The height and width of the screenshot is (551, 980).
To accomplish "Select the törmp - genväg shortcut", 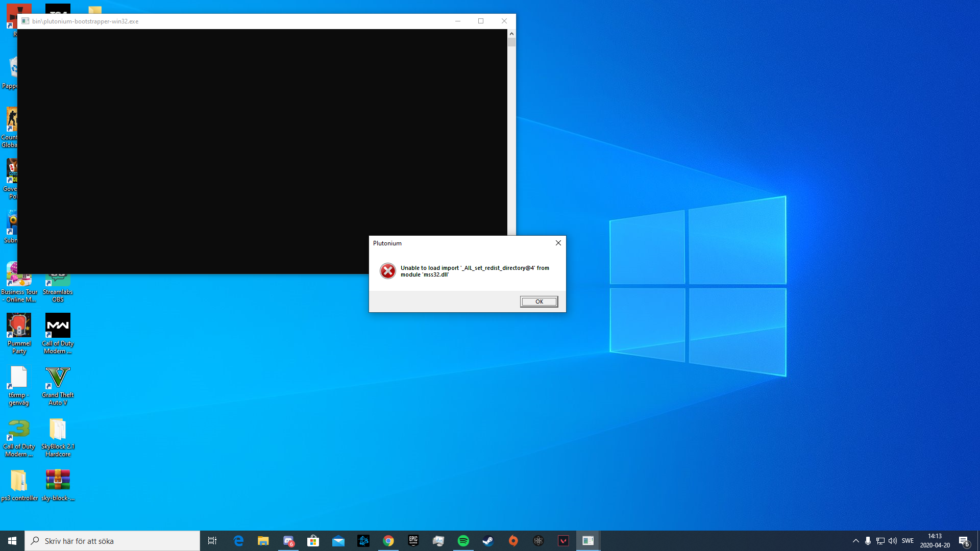I will [x=19, y=385].
